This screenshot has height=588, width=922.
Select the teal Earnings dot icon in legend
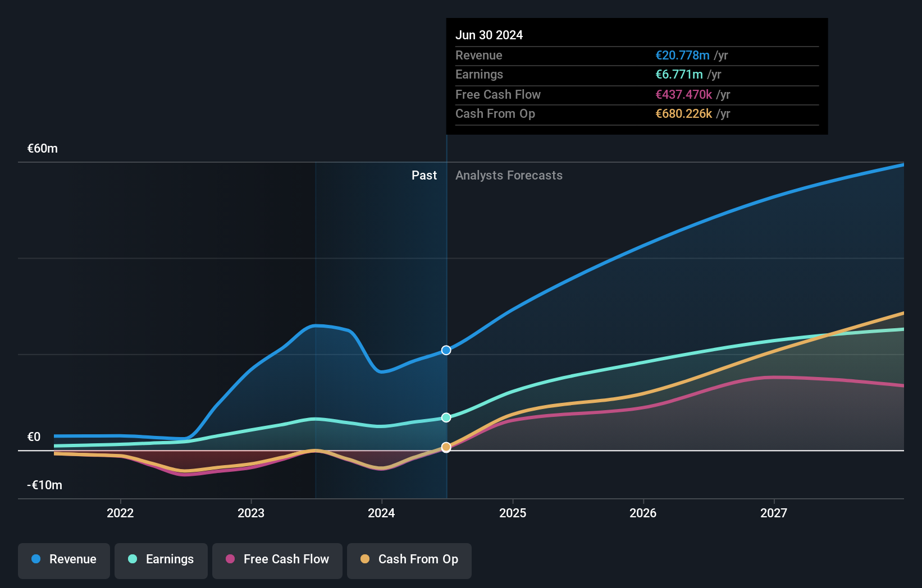pos(131,559)
